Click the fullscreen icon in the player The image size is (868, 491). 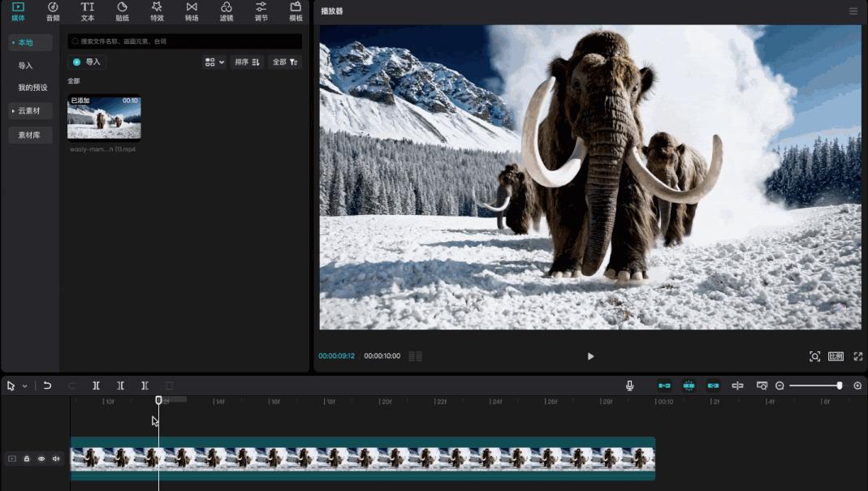pos(857,356)
